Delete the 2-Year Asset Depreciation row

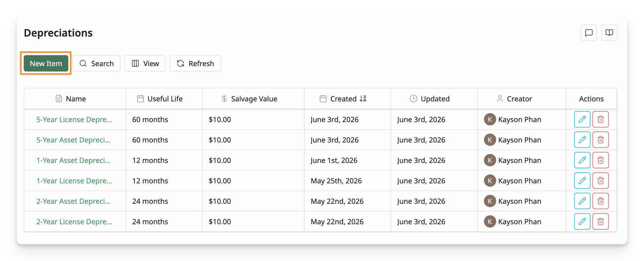coord(601,201)
